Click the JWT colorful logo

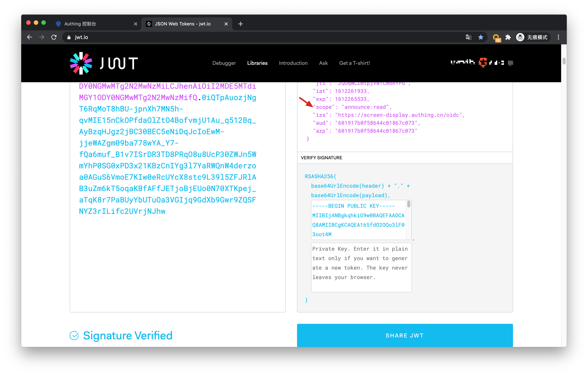pyautogui.click(x=81, y=63)
